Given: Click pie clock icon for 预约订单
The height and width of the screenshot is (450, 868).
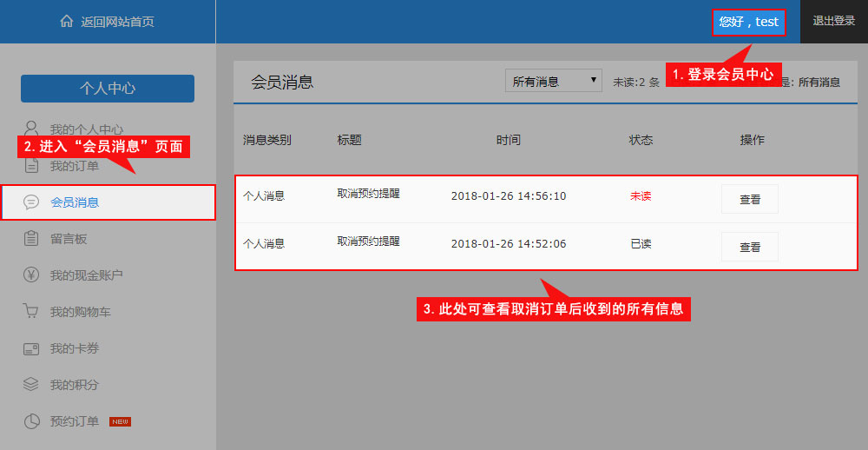Looking at the screenshot, I should (31, 421).
